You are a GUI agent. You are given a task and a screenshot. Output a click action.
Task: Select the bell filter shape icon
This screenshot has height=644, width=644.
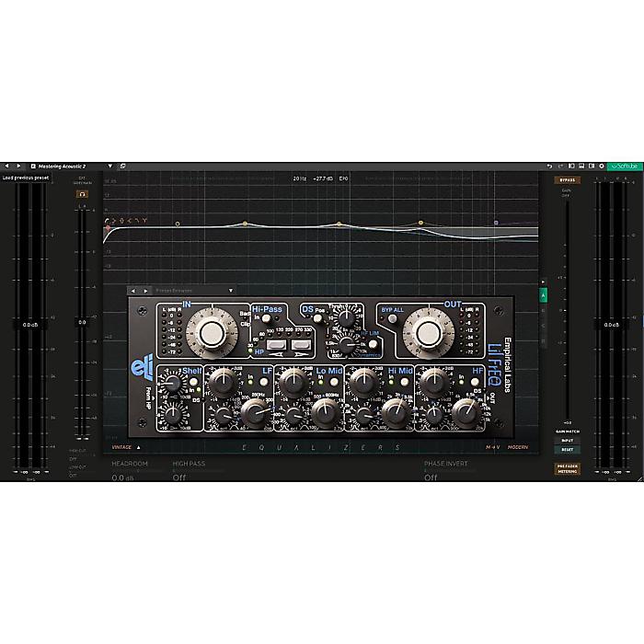121,221
